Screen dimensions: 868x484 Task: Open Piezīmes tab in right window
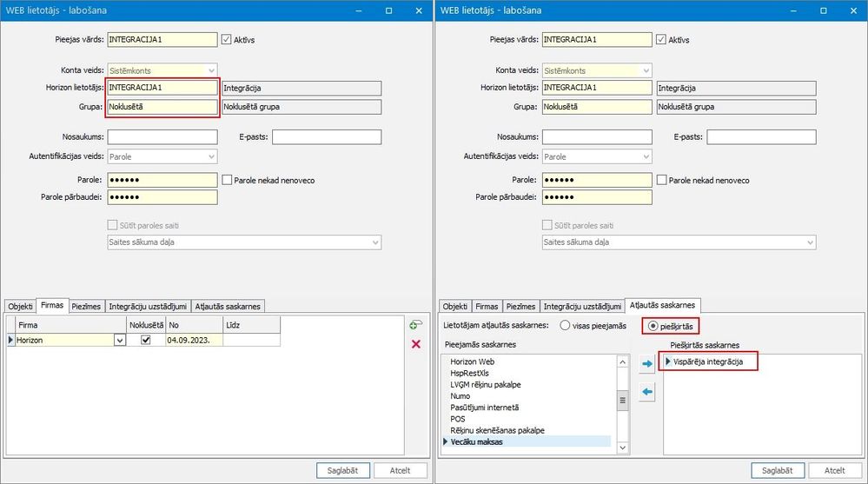point(521,306)
